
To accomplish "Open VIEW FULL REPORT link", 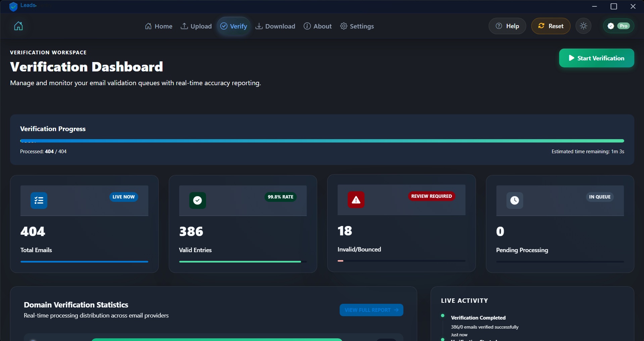I will [371, 310].
